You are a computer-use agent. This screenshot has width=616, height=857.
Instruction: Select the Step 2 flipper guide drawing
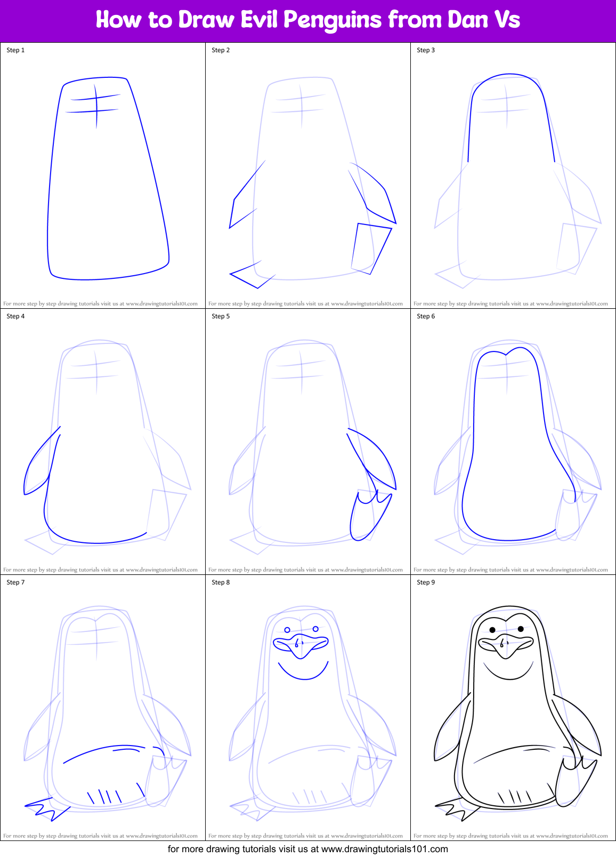pos(313,182)
